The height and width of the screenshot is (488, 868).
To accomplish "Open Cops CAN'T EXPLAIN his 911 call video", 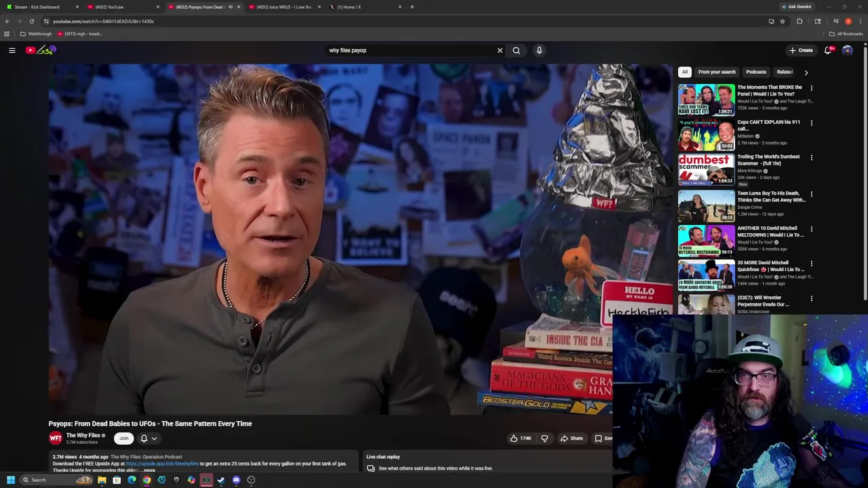I will 768,125.
